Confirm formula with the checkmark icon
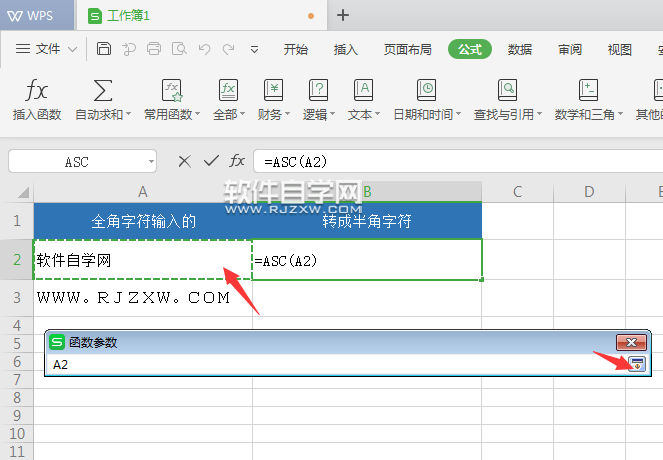Screen dimensions: 663x460 coord(210,161)
